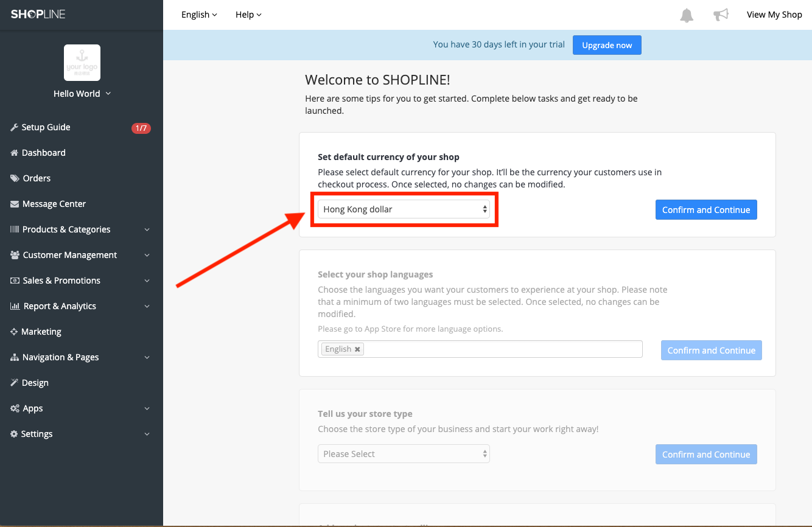The width and height of the screenshot is (812, 527).
Task: Click the Customer Management people icon
Action: 15,255
